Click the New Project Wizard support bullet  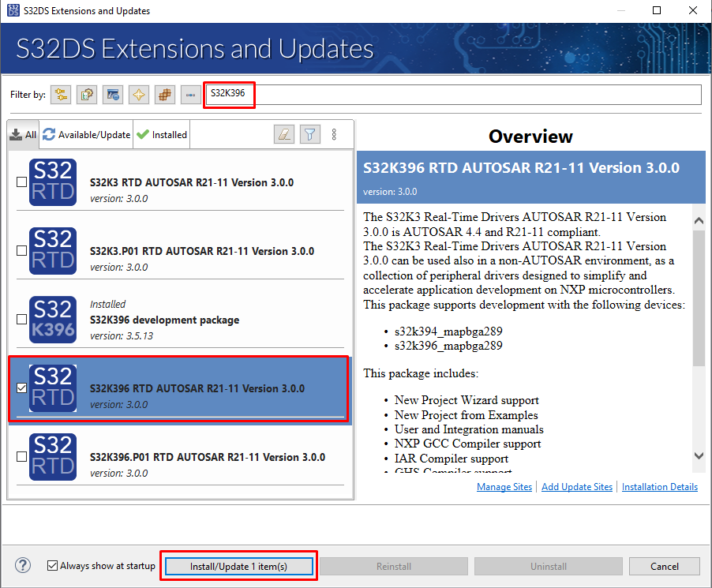[x=467, y=400]
